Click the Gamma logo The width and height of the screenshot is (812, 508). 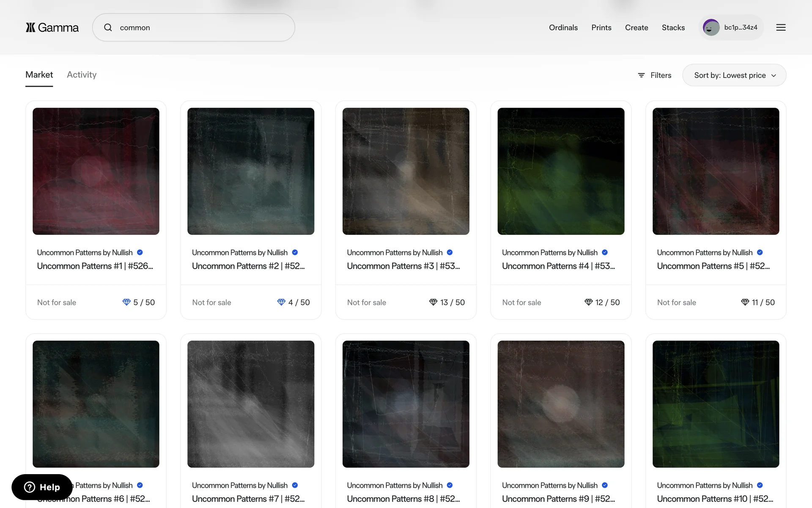(52, 28)
